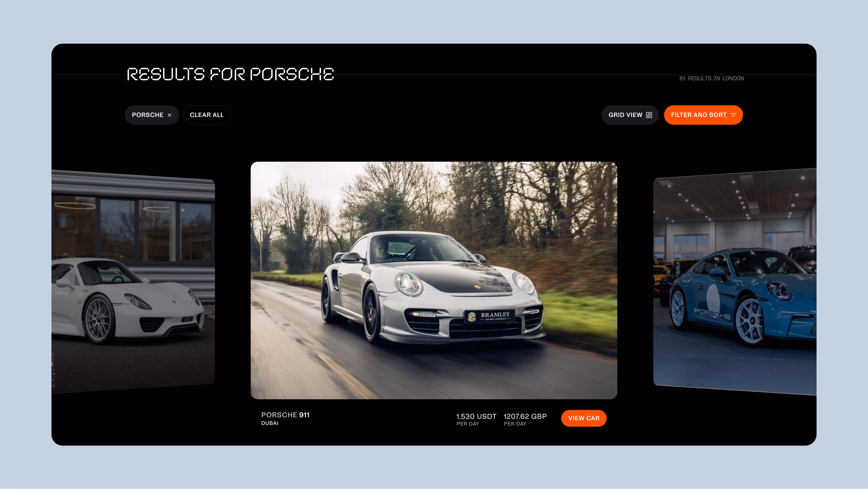Click the 1207.62 GBP price
This screenshot has height=489, width=868.
[x=525, y=417]
